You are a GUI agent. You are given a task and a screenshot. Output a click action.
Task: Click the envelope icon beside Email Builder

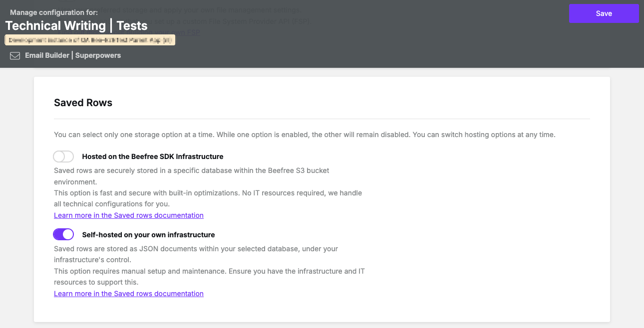[x=15, y=55]
